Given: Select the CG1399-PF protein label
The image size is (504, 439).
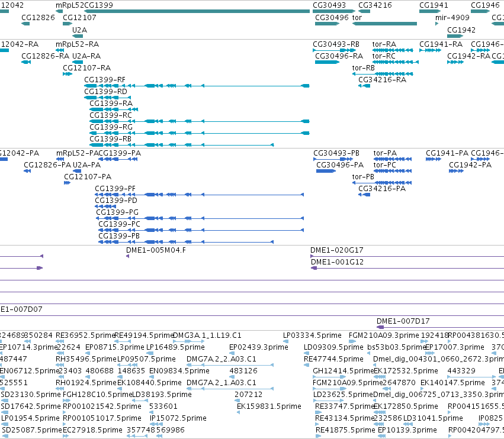Looking at the screenshot, I should (115, 189).
